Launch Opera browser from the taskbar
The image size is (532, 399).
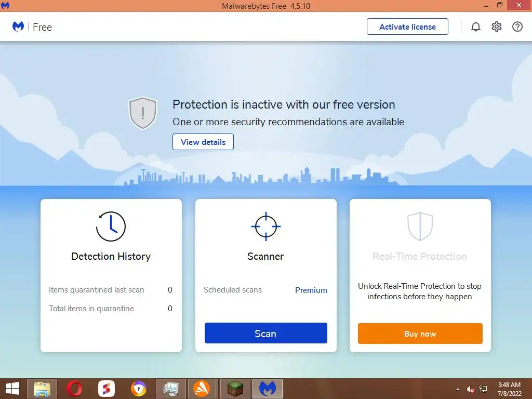[74, 389]
